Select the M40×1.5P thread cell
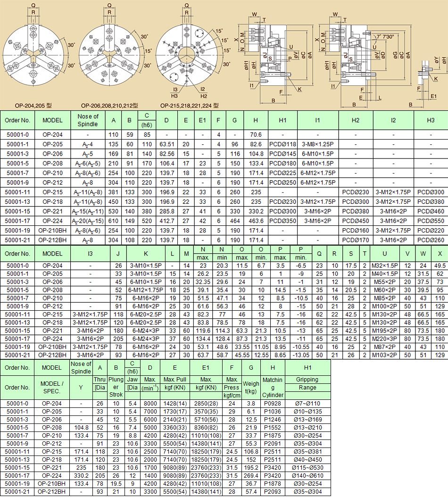Image resolution: width=448 pixels, height=497 pixels. click(385, 273)
